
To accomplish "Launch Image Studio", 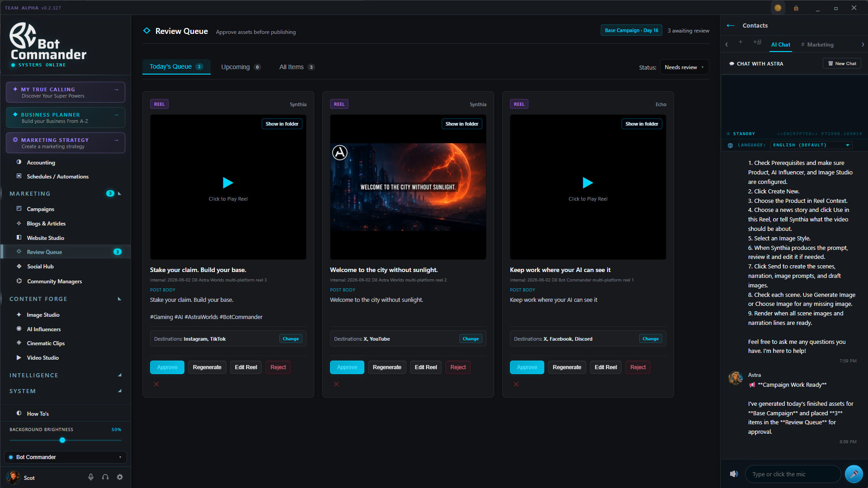I will [x=43, y=314].
